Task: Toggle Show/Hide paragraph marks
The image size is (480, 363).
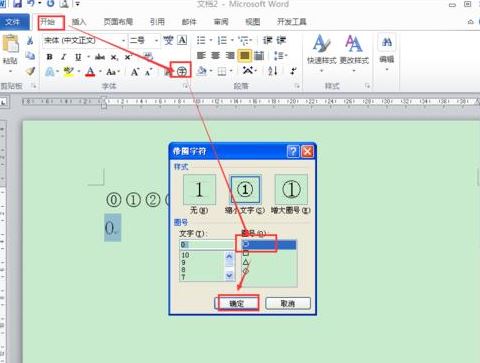Action: [293, 71]
